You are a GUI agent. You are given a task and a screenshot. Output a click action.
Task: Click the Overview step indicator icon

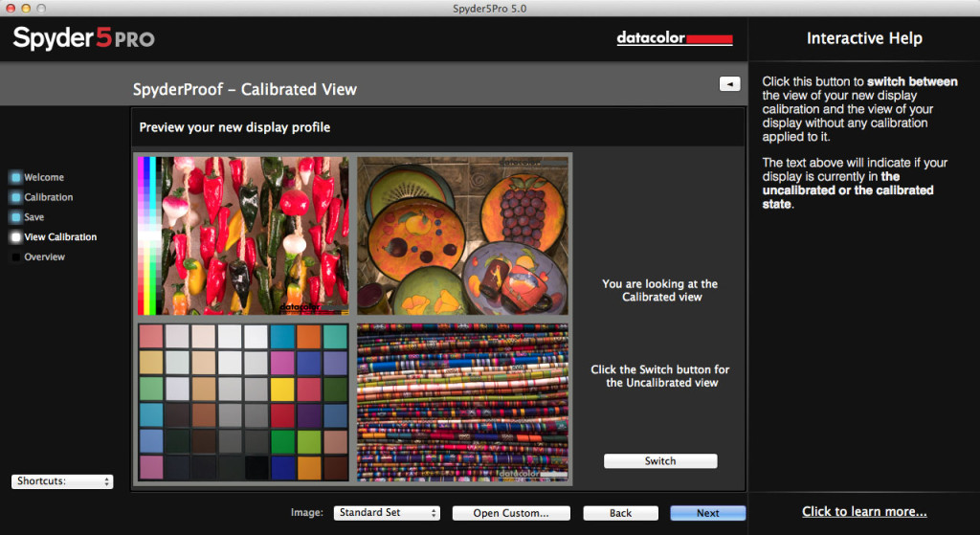coord(15,257)
